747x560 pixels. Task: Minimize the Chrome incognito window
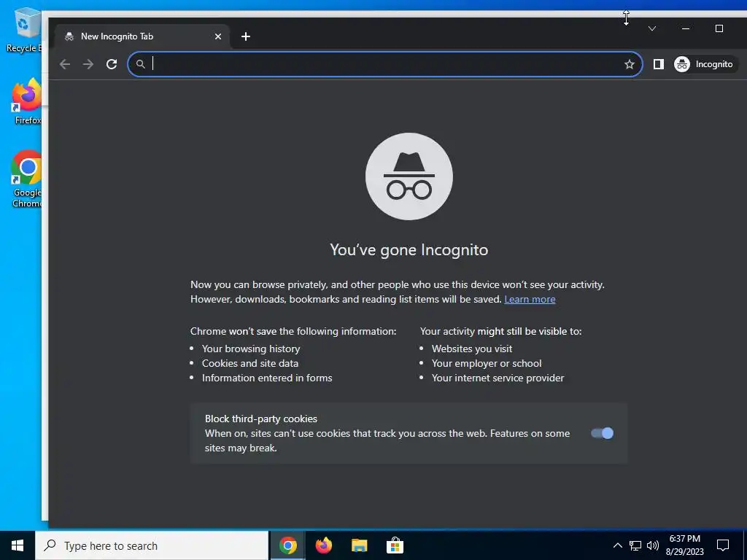pos(686,28)
